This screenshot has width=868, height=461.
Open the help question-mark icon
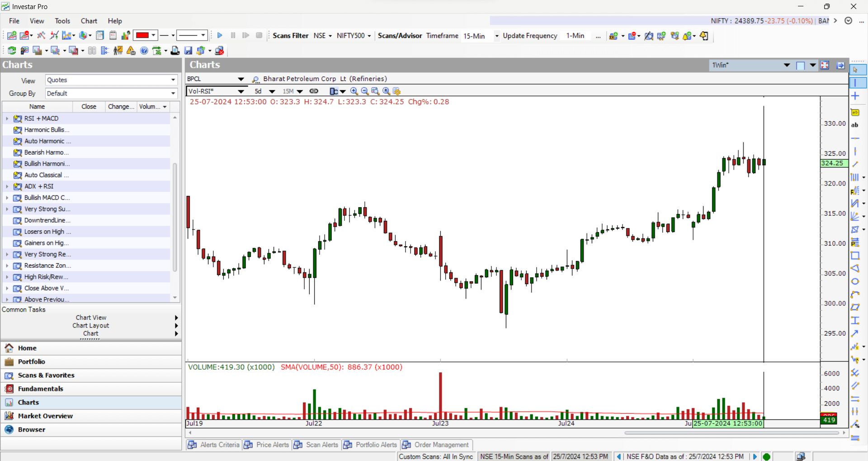[144, 50]
